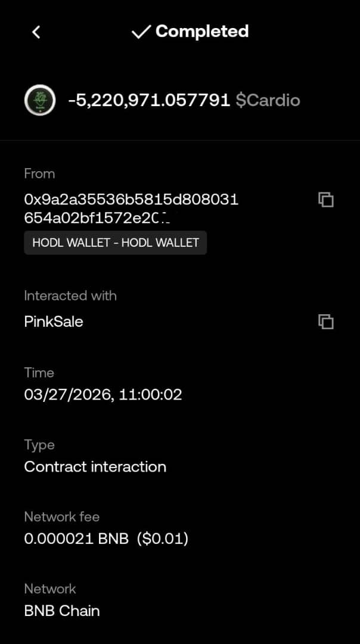Click the Network fee label
This screenshot has width=360, height=644.
click(62, 516)
